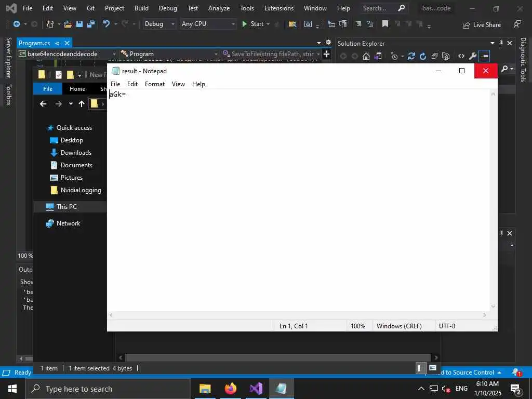Click the Comment Out Lines toolbar icon
This screenshot has height=399, width=532.
click(x=370, y=24)
